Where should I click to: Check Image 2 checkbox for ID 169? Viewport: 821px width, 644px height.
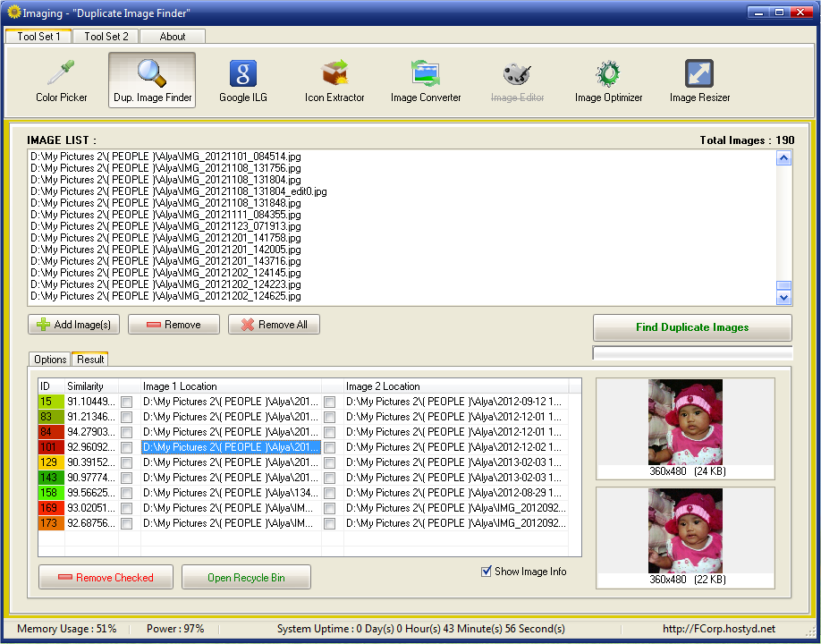point(329,508)
